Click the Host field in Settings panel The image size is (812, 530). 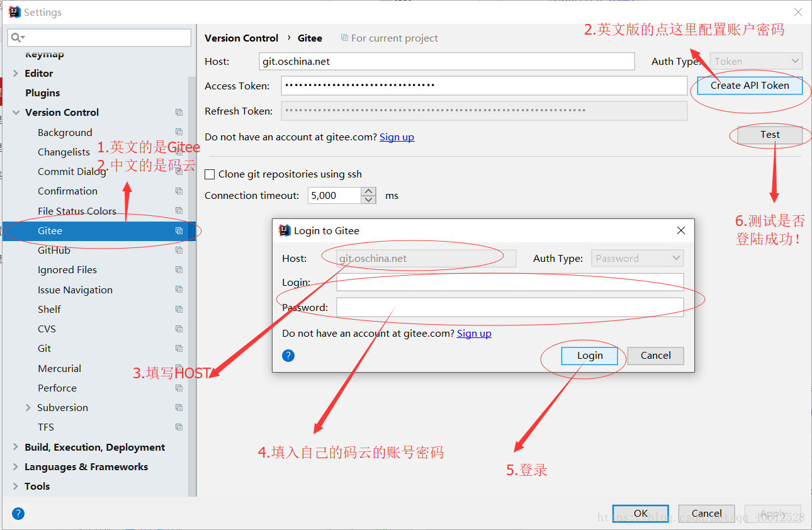pyautogui.click(x=447, y=61)
